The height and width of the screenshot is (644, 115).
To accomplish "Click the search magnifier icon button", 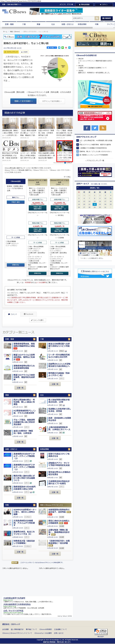I will [97, 18].
